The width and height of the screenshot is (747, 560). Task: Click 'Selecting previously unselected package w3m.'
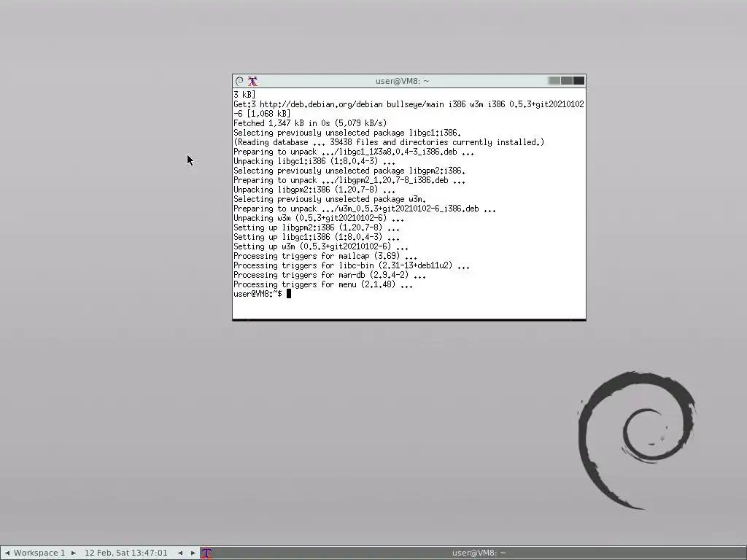point(330,200)
